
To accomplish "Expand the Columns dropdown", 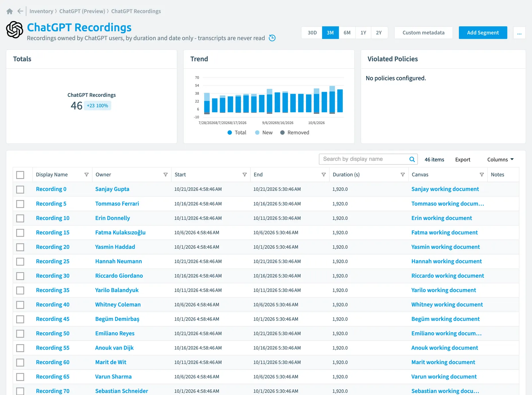I will pos(500,159).
